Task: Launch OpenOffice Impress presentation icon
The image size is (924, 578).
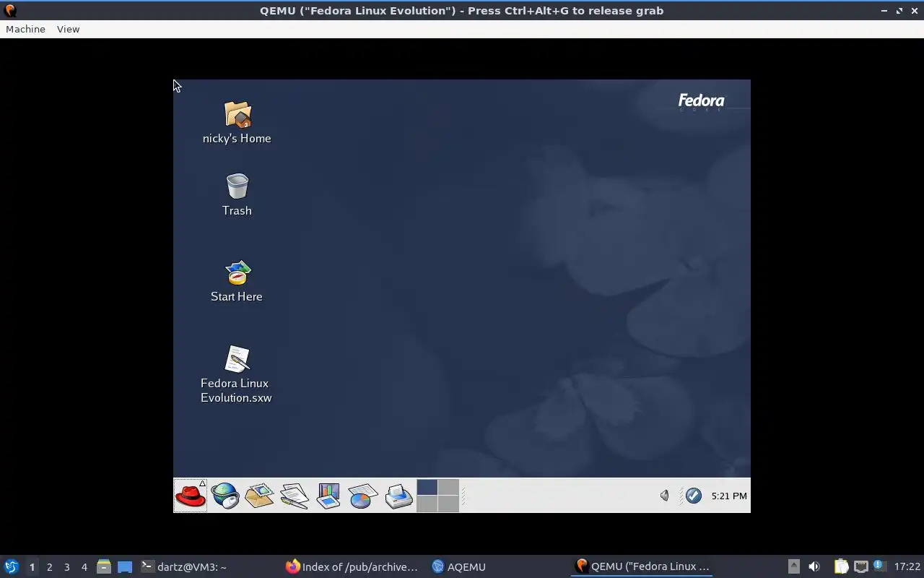Action: point(328,496)
